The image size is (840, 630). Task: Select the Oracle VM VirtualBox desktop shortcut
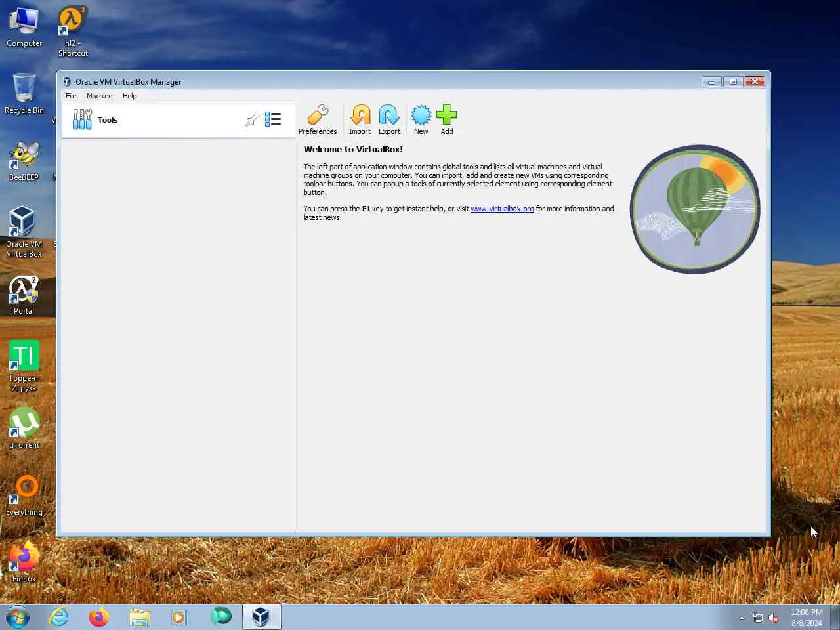pos(24,232)
